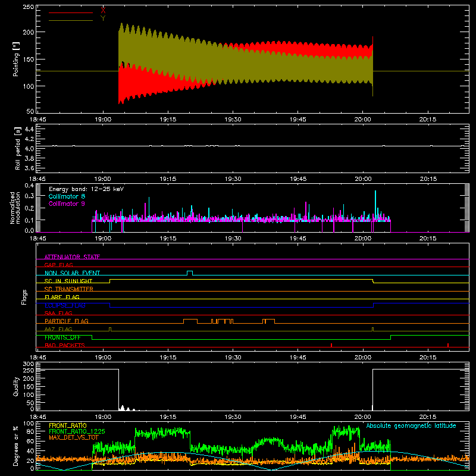The height and width of the screenshot is (476, 476).
Task: Click 18:45 tick label under pointing plot
Action: [x=38, y=120]
